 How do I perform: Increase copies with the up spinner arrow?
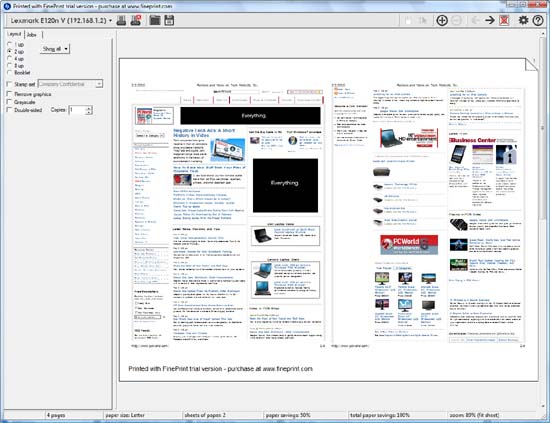pos(89,108)
